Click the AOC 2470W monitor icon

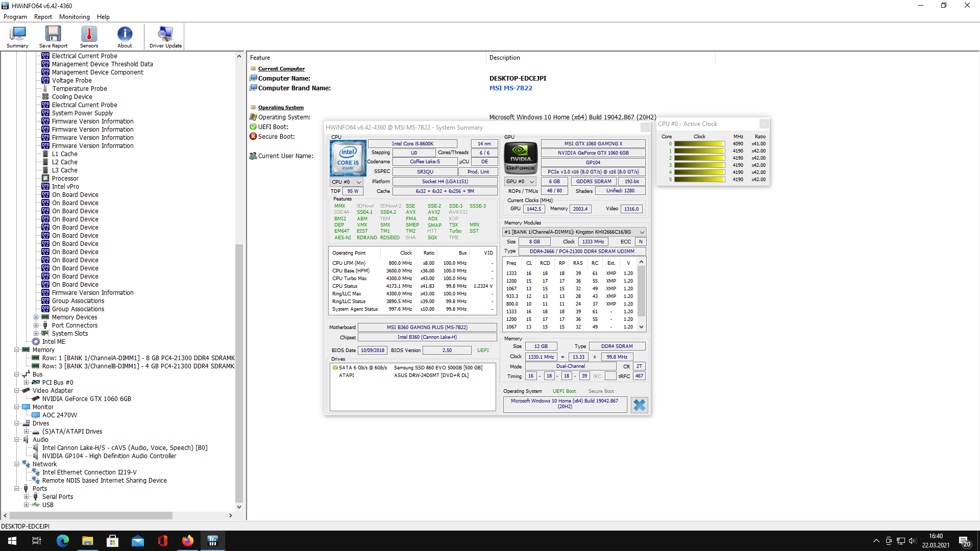coord(36,415)
